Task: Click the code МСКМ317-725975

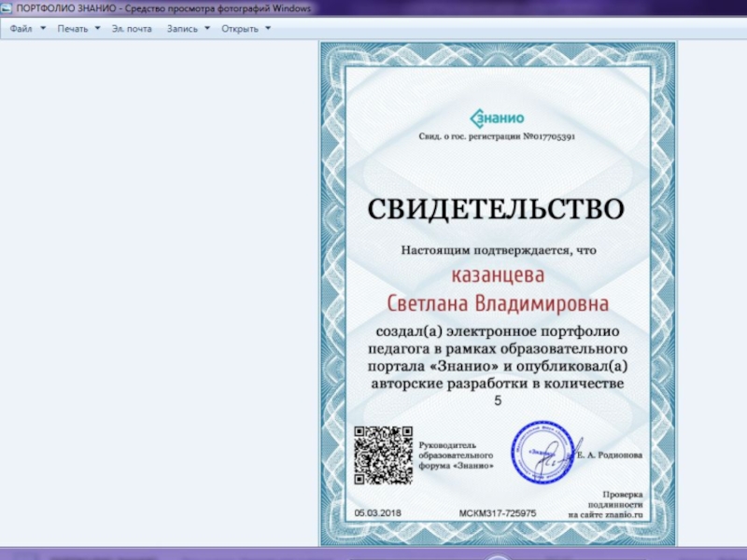Action: tap(497, 513)
